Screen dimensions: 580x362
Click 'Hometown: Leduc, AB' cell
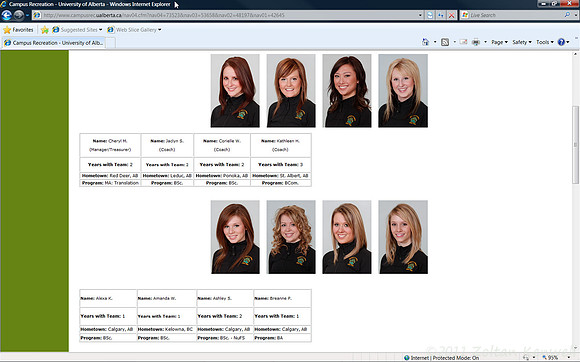pos(167,176)
